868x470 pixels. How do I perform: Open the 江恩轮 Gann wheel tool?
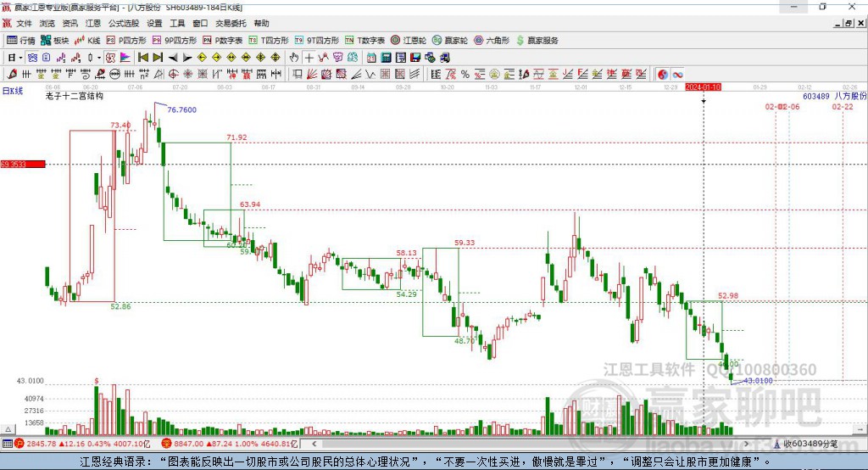408,41
